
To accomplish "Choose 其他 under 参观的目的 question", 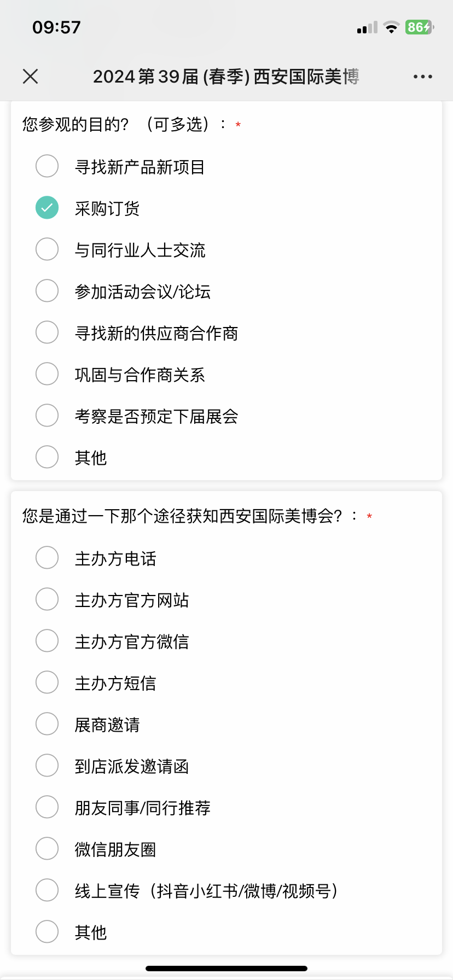I will coord(47,457).
